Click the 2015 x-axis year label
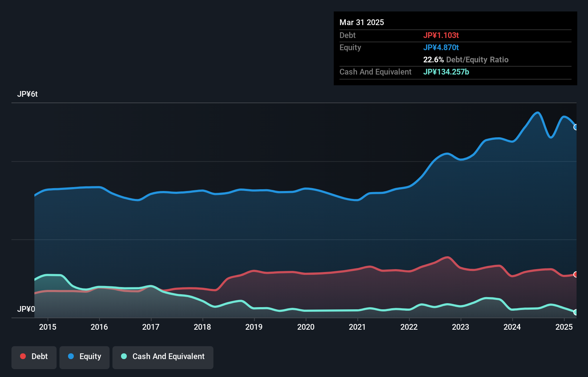Image resolution: width=588 pixels, height=377 pixels. (x=48, y=327)
